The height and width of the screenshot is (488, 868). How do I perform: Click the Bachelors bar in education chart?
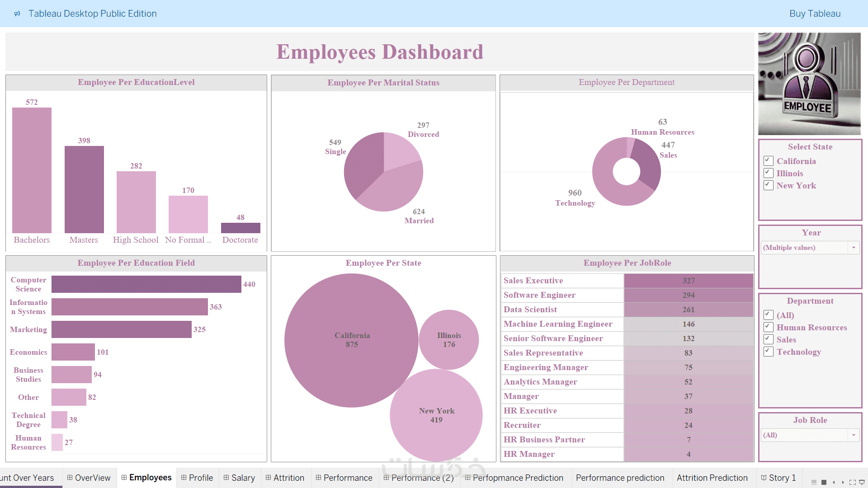(x=32, y=170)
